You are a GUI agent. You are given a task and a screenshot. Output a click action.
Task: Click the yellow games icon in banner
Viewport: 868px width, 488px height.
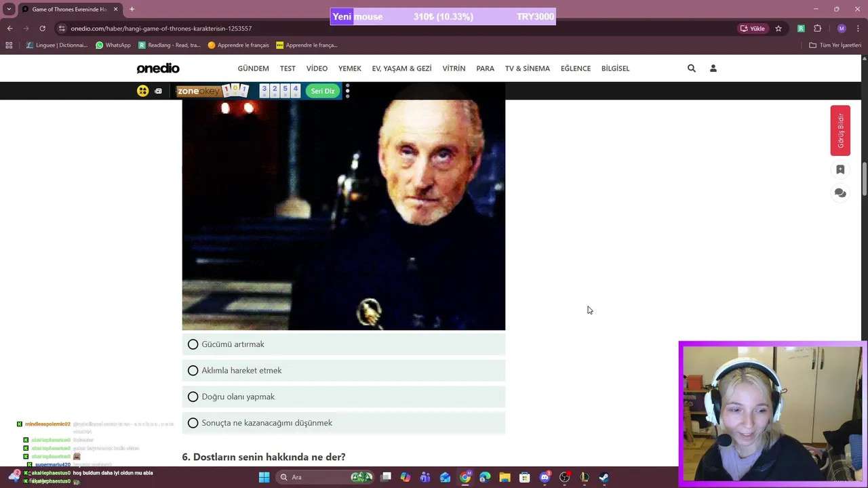pyautogui.click(x=142, y=91)
